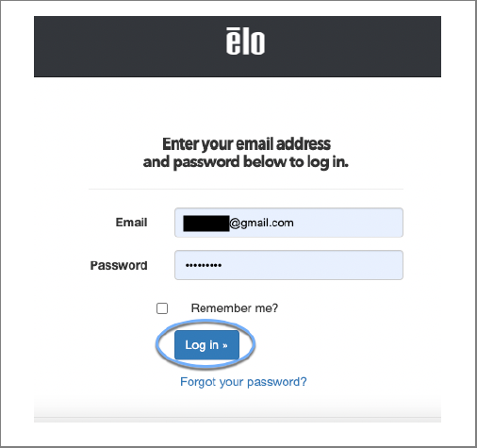
Task: Click the blacked-out part of the email
Action: pyautogui.click(x=206, y=224)
